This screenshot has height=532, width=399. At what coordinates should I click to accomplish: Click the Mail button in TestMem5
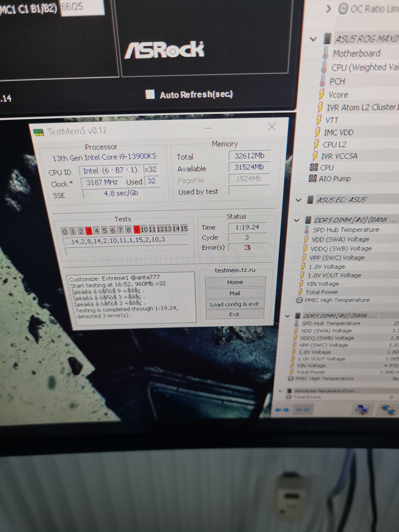click(x=235, y=293)
